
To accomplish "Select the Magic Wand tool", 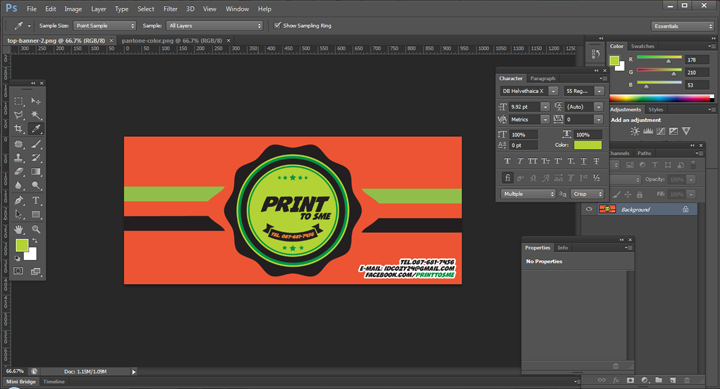I will coord(36,115).
